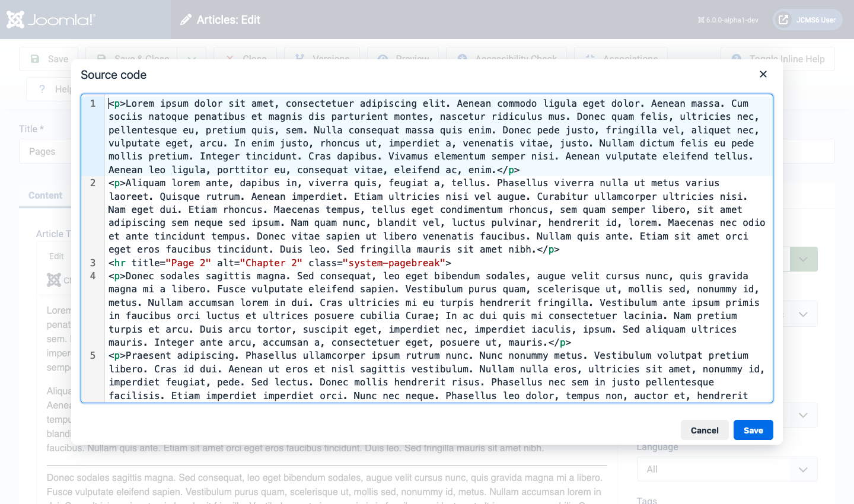Expand the green status dropdown on the right
Screen dimensions: 854x504
click(x=804, y=259)
